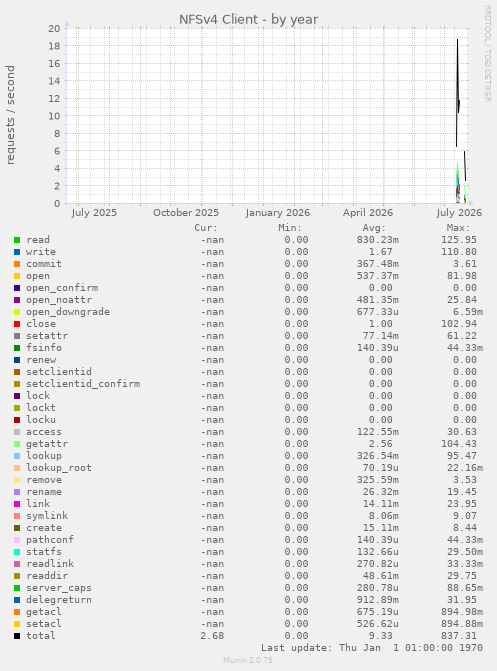The height and width of the screenshot is (671, 497).
Task: Click the orange commit legend swatch
Action: click(17, 264)
